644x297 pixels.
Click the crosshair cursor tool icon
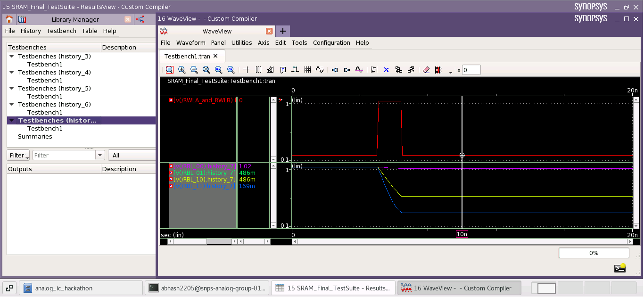(246, 70)
